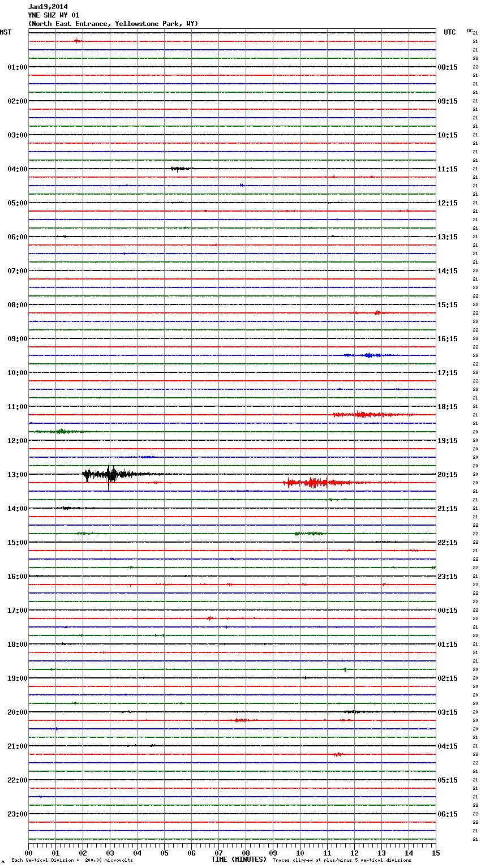This screenshot has height=868, width=481.
Task: Select the 05:00 MST time label
Action: (18, 203)
